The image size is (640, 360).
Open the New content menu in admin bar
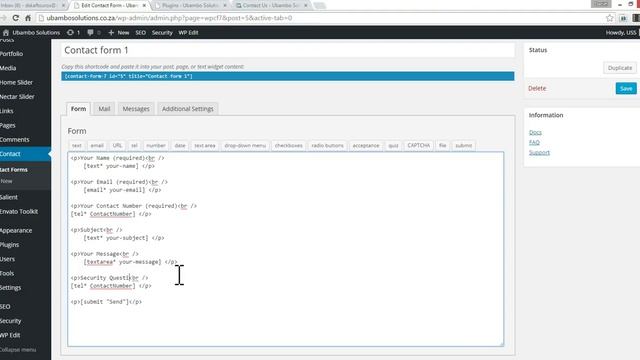pos(119,32)
